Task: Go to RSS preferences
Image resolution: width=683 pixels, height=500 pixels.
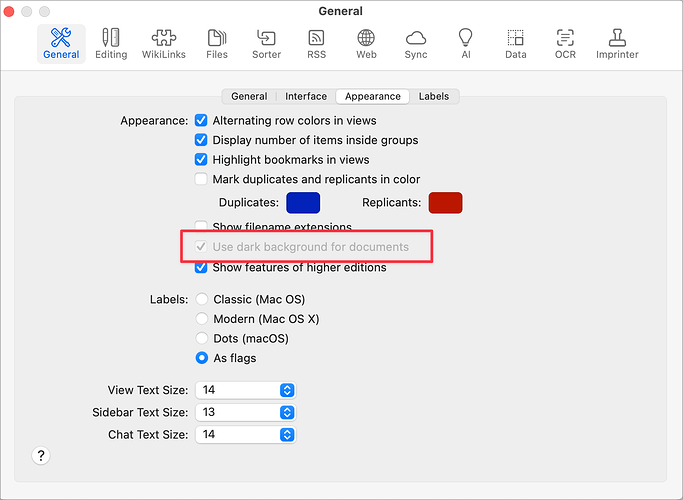Action: (317, 43)
